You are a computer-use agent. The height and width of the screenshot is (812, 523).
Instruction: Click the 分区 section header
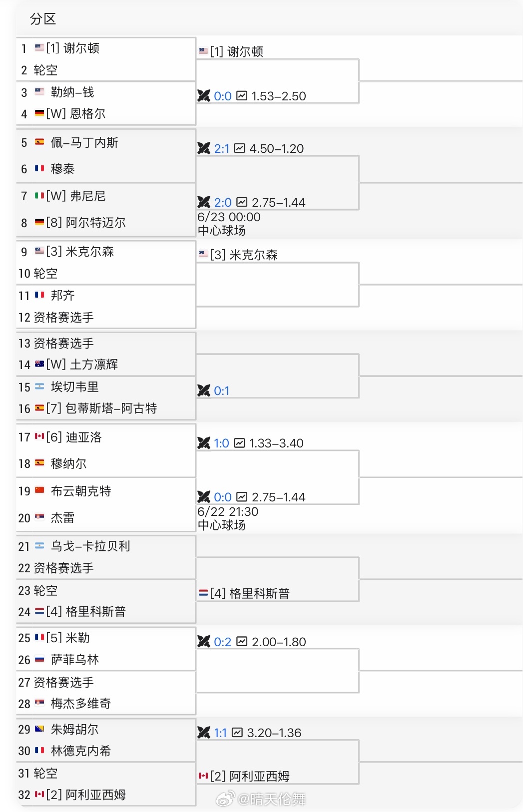[x=43, y=19]
